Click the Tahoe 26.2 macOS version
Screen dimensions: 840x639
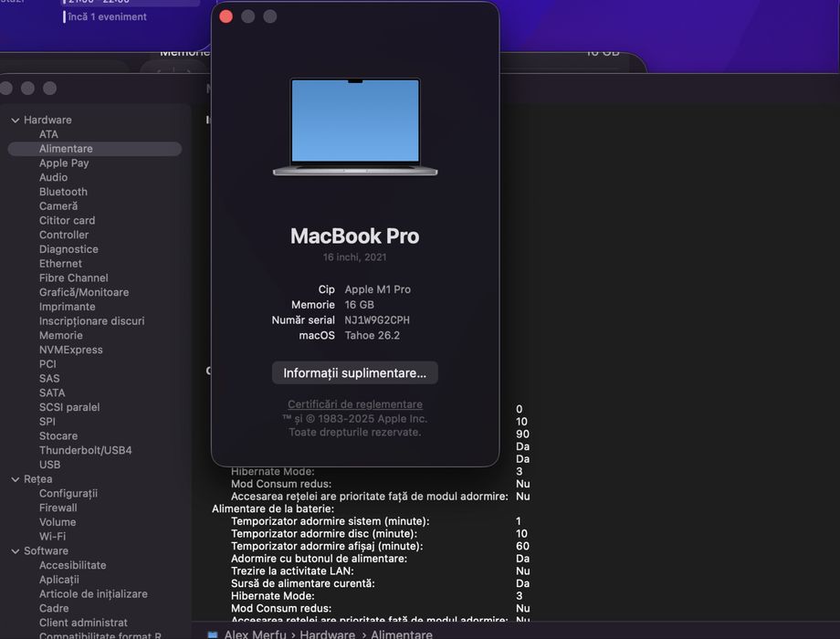click(x=372, y=336)
